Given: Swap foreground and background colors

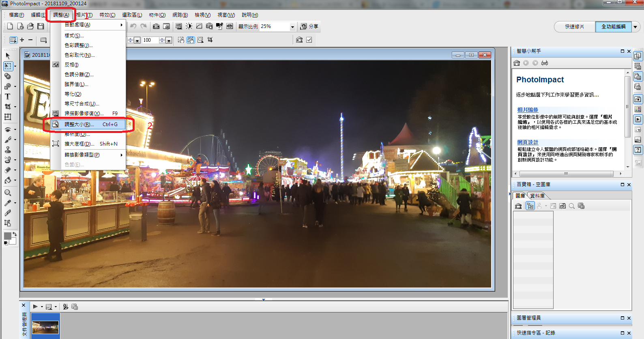Looking at the screenshot, I should pyautogui.click(x=15, y=234).
